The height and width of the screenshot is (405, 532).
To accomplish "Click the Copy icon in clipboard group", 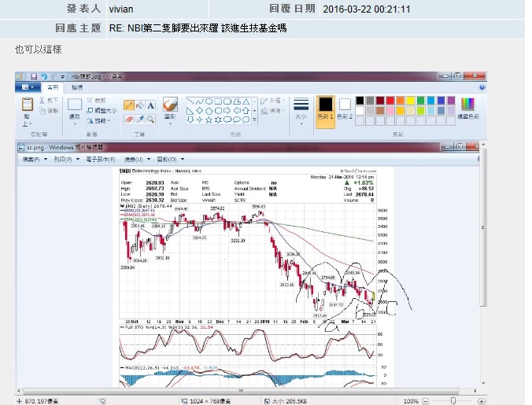I will point(42,110).
